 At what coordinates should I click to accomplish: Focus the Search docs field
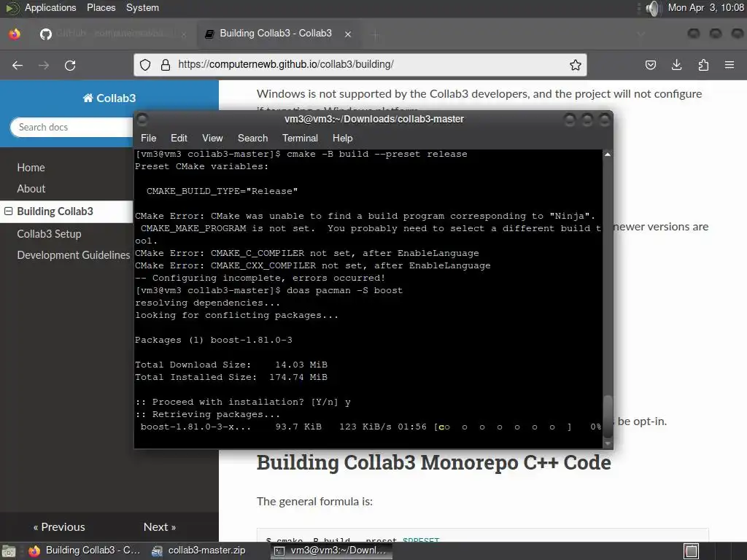(x=71, y=127)
